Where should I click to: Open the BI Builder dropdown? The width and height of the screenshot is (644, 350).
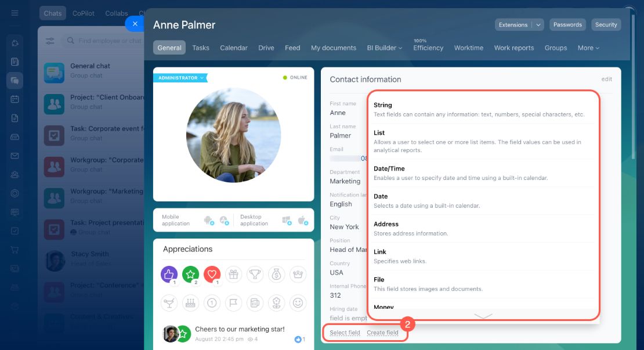pyautogui.click(x=385, y=48)
